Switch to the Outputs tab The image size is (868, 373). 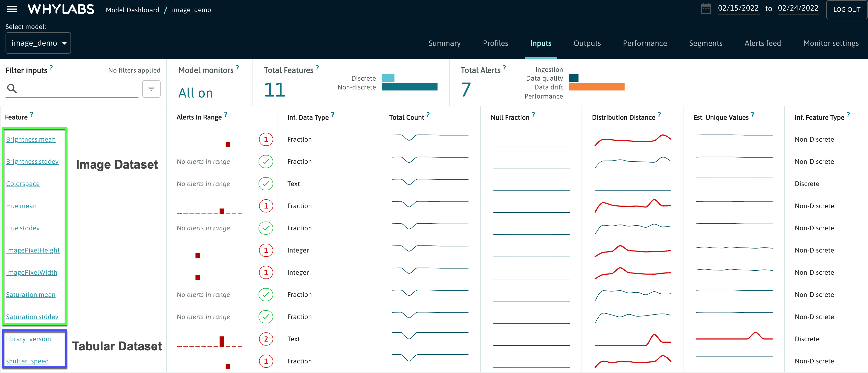(587, 43)
